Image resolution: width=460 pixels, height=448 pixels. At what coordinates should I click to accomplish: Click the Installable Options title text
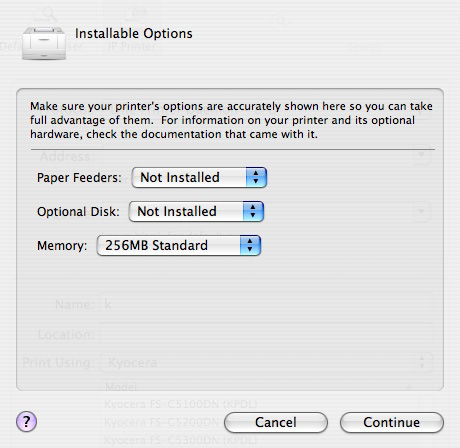pyautogui.click(x=134, y=34)
